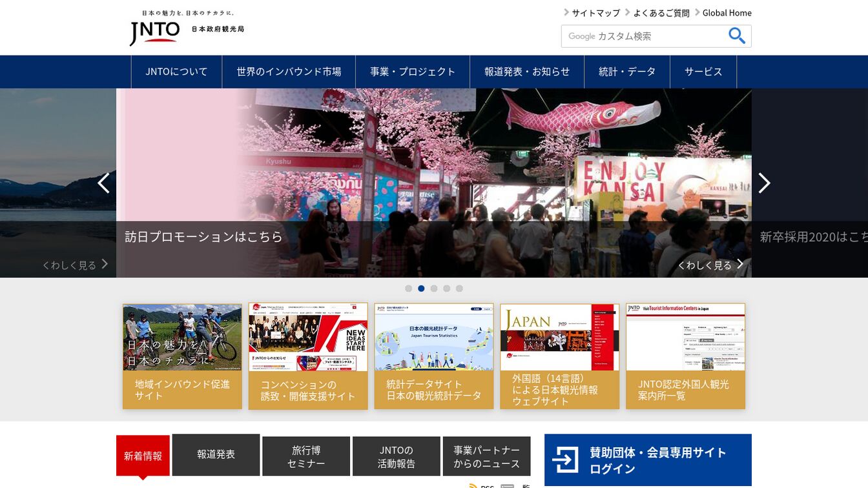
Task: Open 事業・プロジェクト menu
Action: click(413, 72)
